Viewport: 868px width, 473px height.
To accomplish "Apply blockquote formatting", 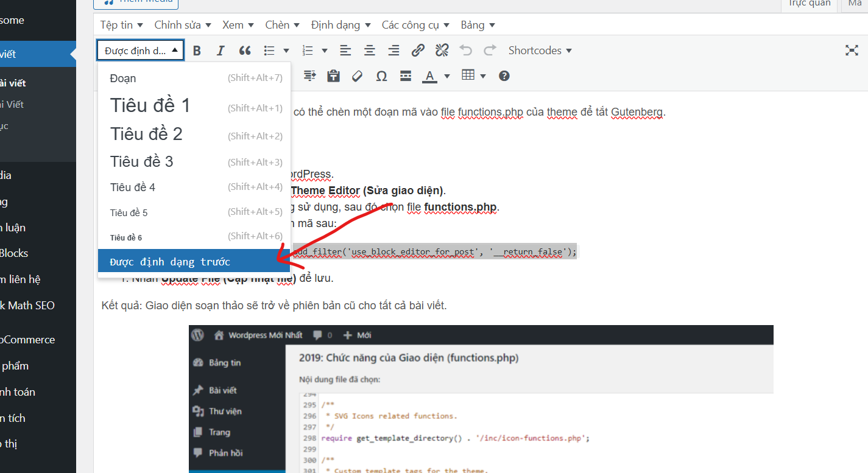I will coord(245,51).
